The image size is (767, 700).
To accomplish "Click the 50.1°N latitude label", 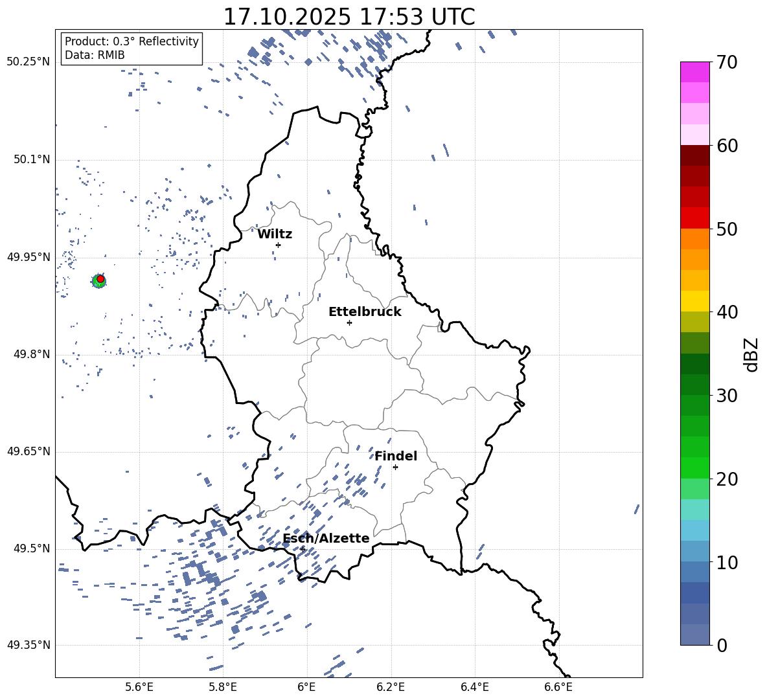I will 31,160.
